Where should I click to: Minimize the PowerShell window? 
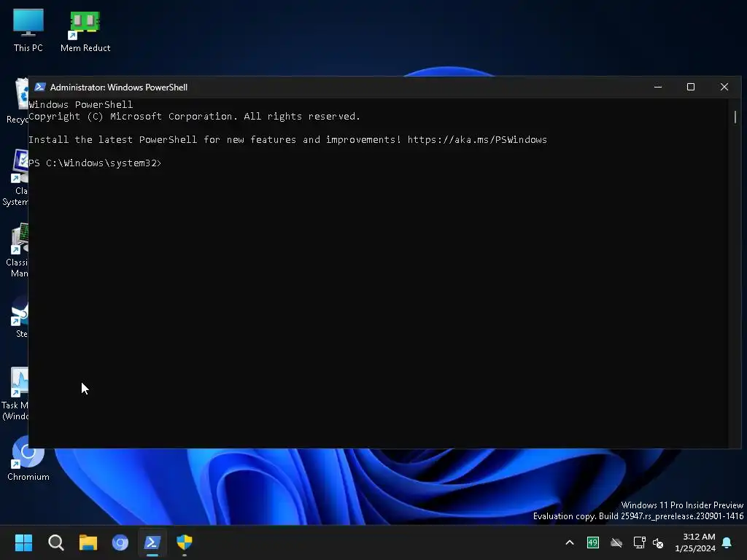(x=658, y=87)
